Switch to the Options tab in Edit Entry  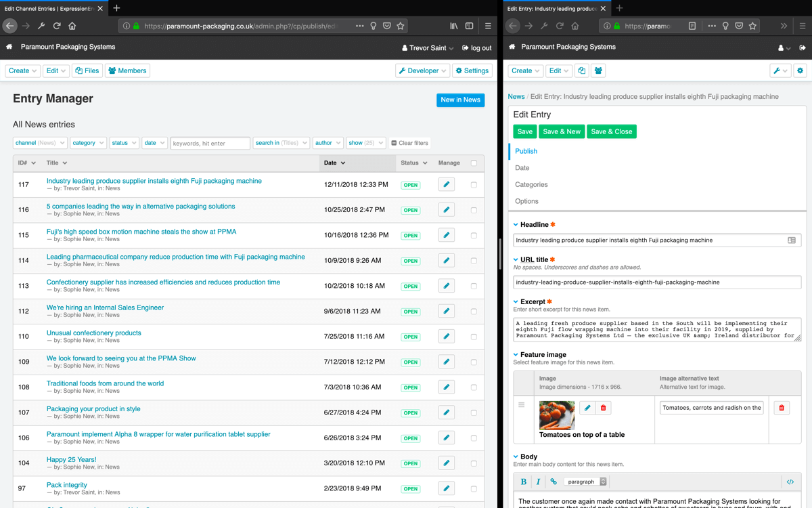(526, 201)
